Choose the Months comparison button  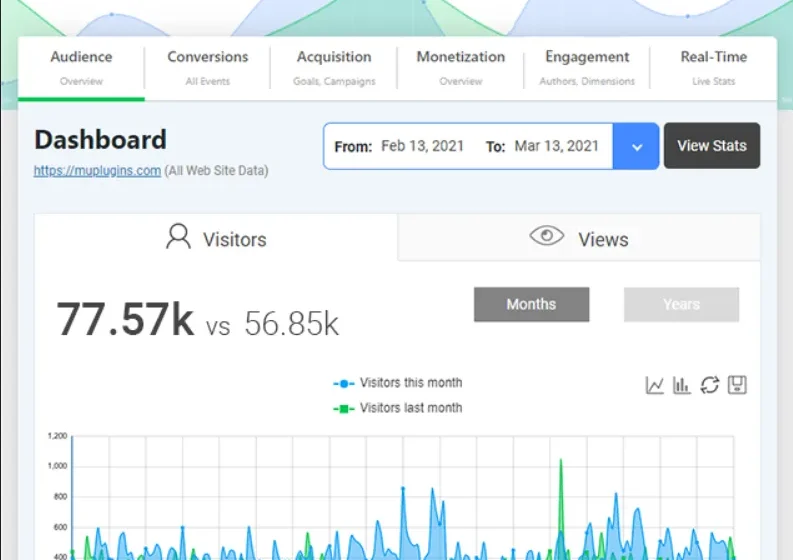coord(532,305)
